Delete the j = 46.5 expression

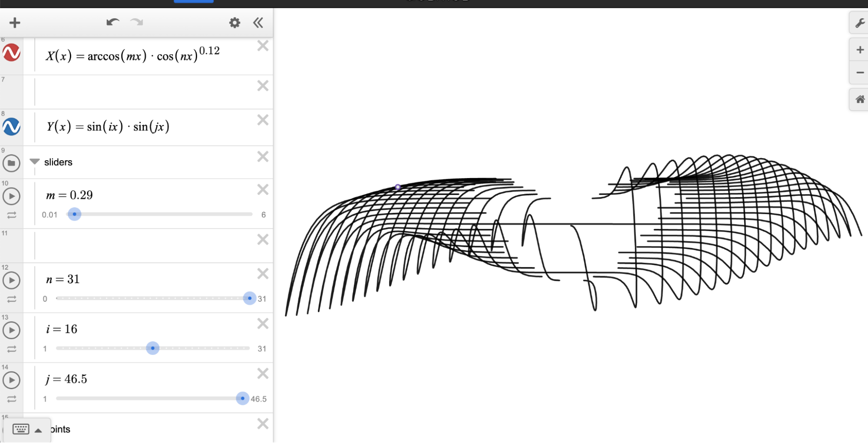(263, 374)
